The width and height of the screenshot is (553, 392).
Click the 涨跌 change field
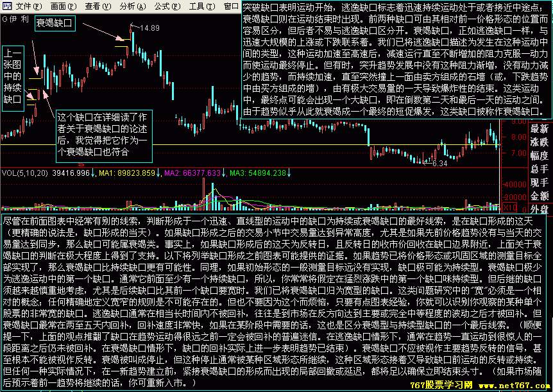pos(538,142)
